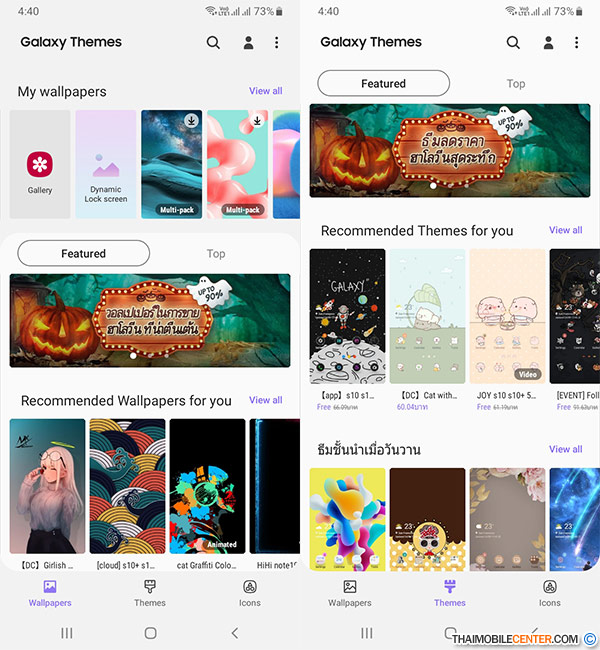The image size is (600, 650).
Task: Go to Wallpapers tab in the right screen's bottom bar
Action: click(x=350, y=592)
